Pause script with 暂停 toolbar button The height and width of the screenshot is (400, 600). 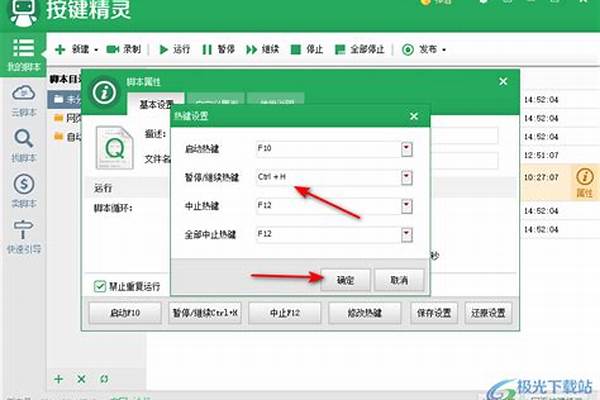(218, 49)
